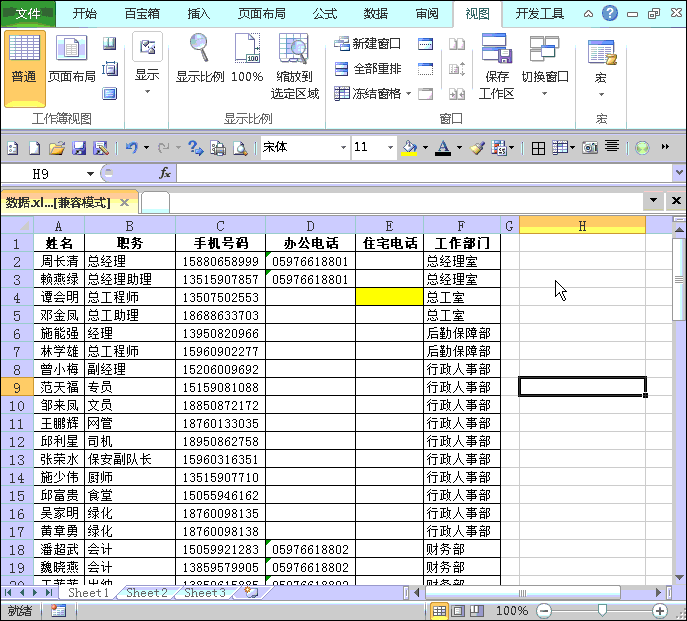This screenshot has height=621, width=687.
Task: Open the File (文件) tab
Action: pos(28,14)
